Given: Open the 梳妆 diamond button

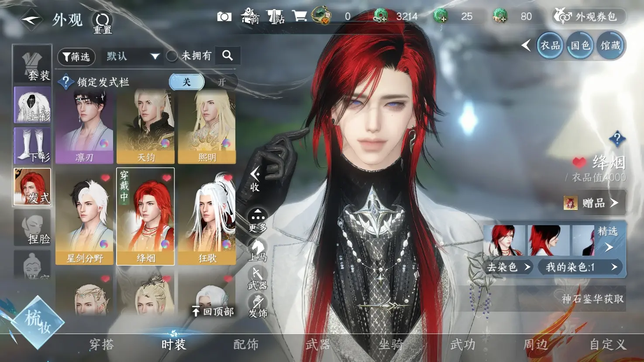Looking at the screenshot, I should pyautogui.click(x=38, y=323).
